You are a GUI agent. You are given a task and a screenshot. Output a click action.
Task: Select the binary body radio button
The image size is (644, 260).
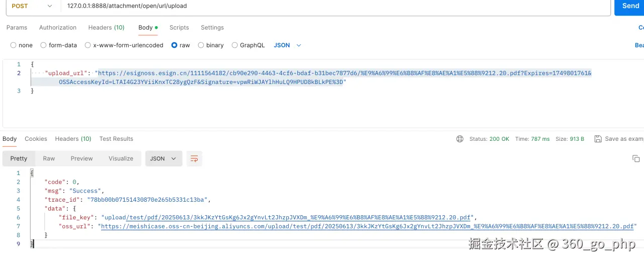point(201,45)
